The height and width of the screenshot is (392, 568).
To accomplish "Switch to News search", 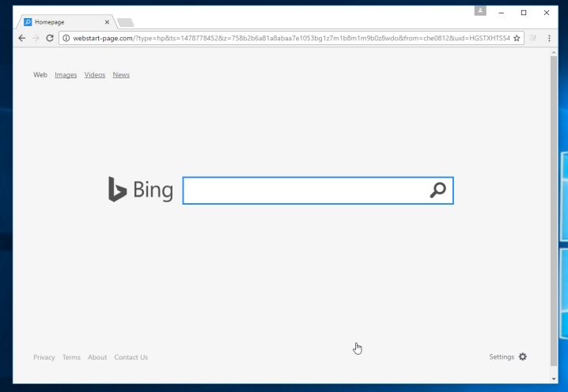I will (121, 75).
